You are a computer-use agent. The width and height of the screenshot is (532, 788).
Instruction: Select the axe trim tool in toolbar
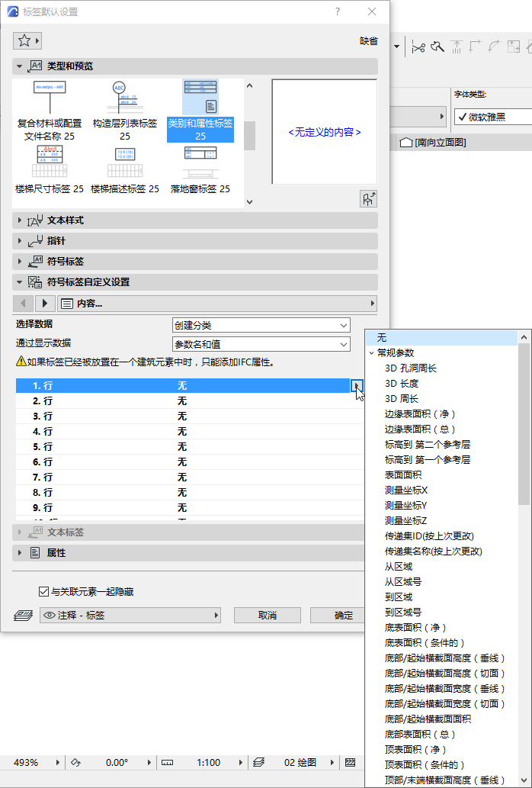[437, 47]
